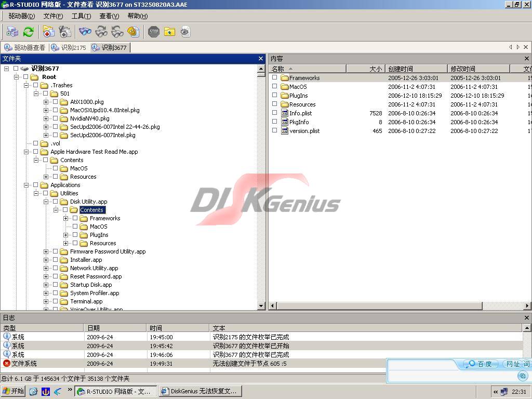Image resolution: width=532 pixels, height=399 pixels.
Task: Open the 文件(F) menu
Action: [x=54, y=16]
